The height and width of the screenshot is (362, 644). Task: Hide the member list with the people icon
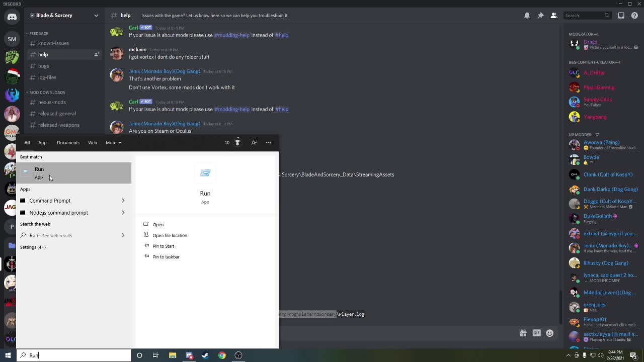553,16
